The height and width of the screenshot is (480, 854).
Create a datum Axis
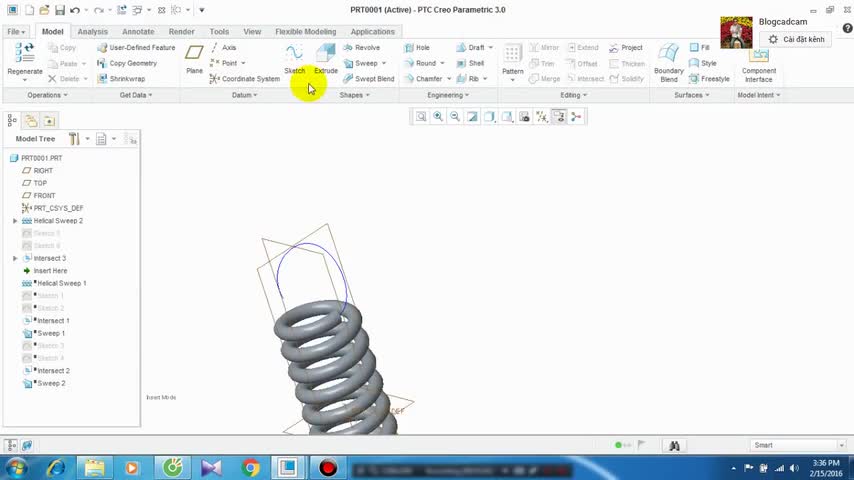(x=223, y=48)
